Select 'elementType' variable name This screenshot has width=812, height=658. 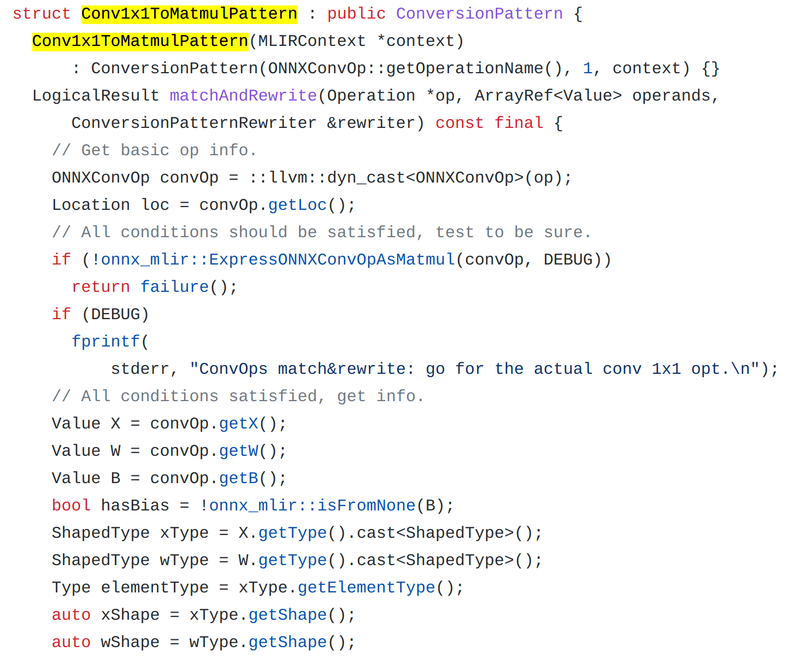(x=155, y=587)
